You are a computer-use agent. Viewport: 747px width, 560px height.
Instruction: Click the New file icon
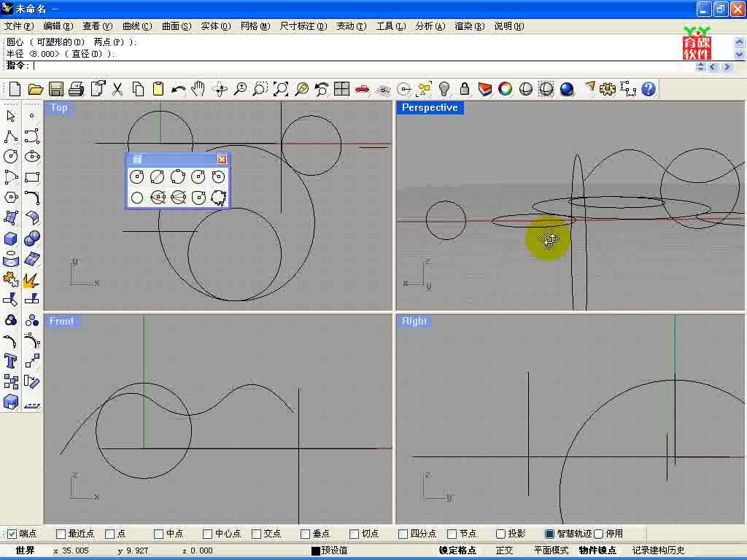[15, 89]
